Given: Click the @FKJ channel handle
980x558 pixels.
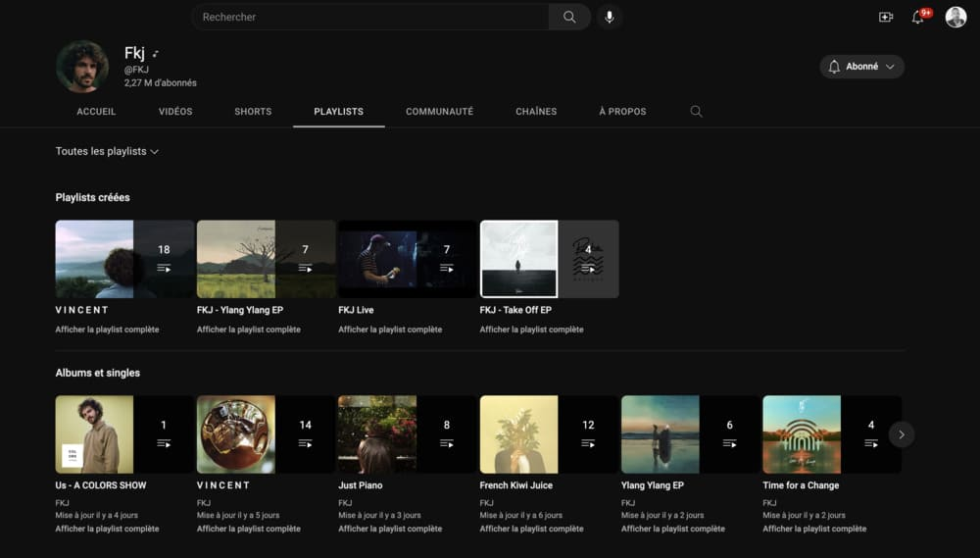Looking at the screenshot, I should (136, 70).
